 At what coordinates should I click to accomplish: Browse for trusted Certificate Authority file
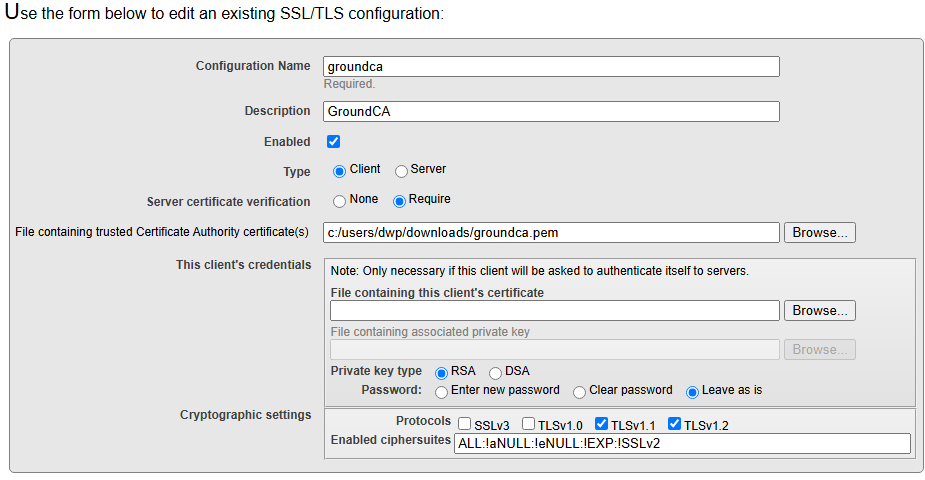[819, 232]
